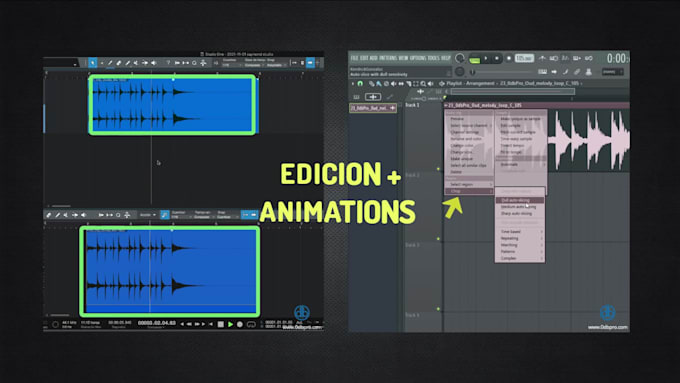
Task: Select the Eraser tool in Studio One toolbar
Action: point(118,63)
